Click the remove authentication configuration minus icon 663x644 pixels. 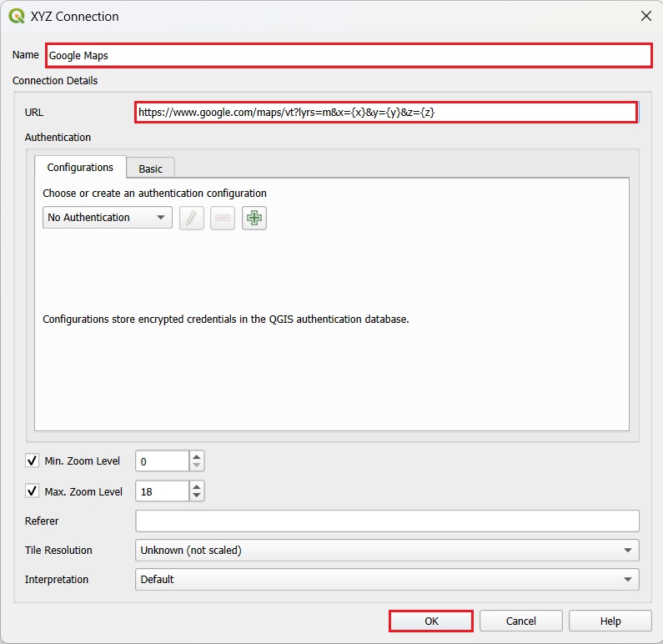coord(223,218)
